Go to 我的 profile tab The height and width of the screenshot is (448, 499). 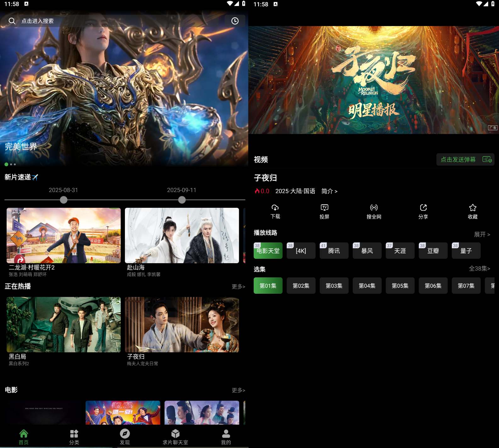point(226,437)
